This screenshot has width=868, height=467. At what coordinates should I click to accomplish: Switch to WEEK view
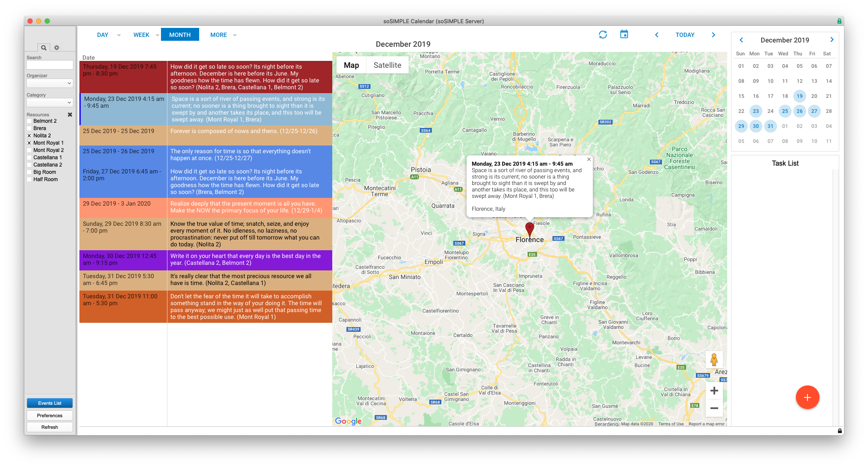click(141, 35)
